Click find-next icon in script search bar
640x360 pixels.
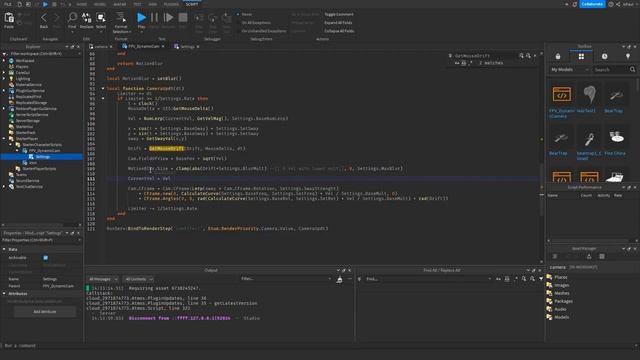[529, 56]
